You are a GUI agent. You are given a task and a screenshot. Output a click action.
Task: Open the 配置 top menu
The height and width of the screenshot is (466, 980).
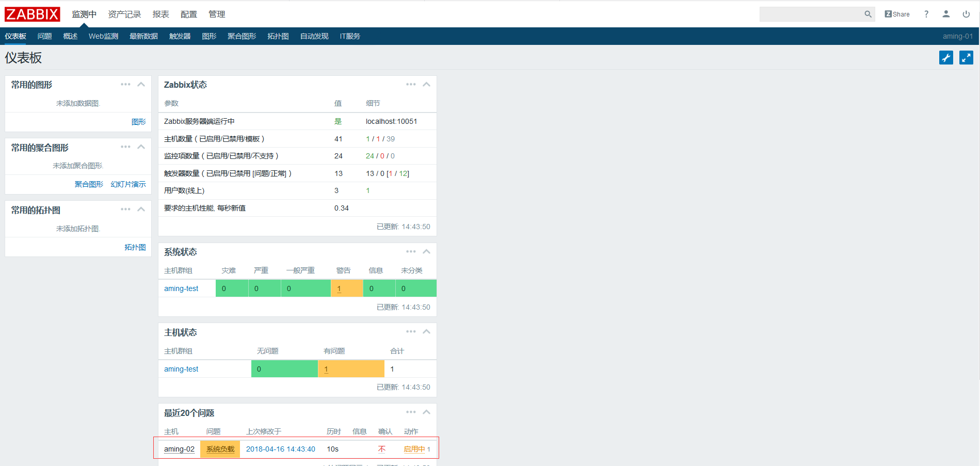pos(189,14)
